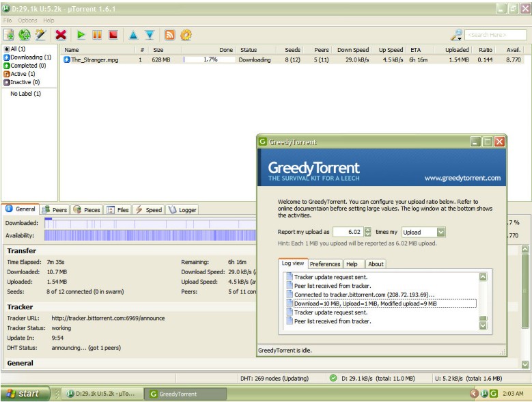Open Preferences with the gear icon
The width and height of the screenshot is (532, 402).
(x=186, y=35)
